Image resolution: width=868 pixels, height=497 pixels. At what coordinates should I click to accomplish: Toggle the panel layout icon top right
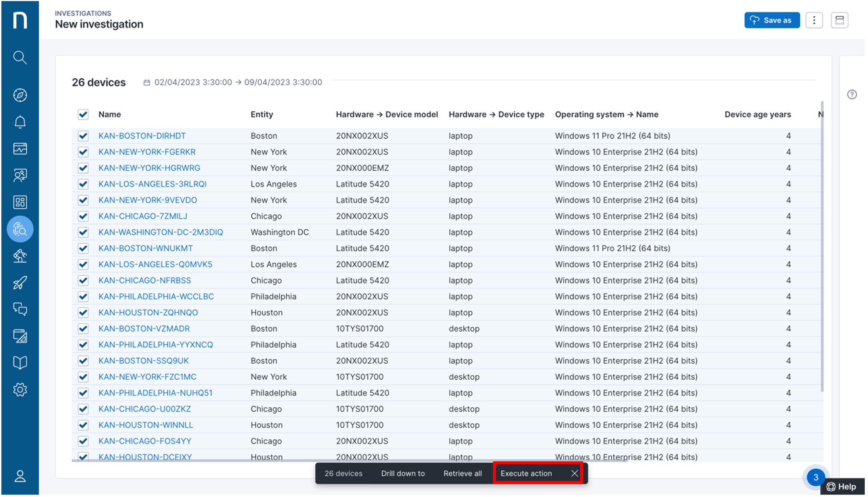point(840,20)
